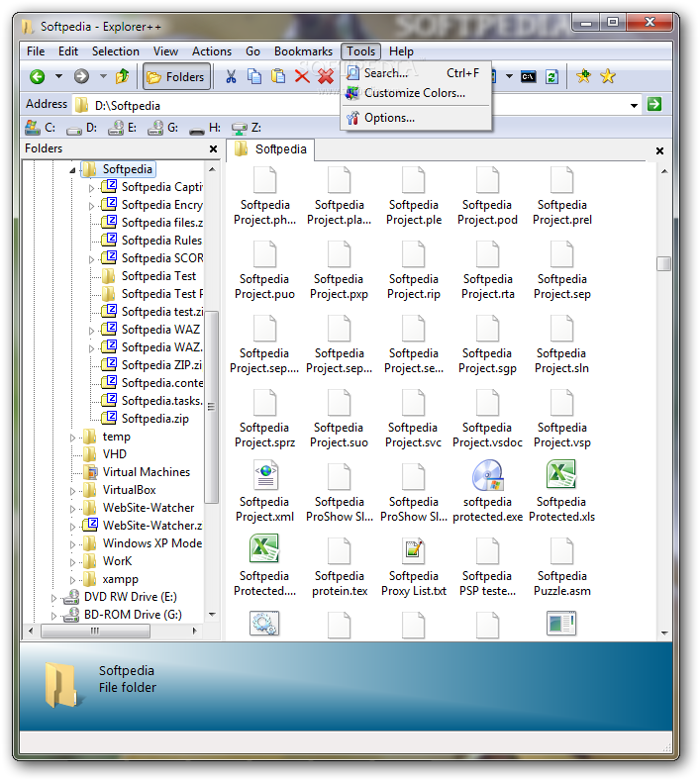Select the Softpedia tab

tap(270, 149)
